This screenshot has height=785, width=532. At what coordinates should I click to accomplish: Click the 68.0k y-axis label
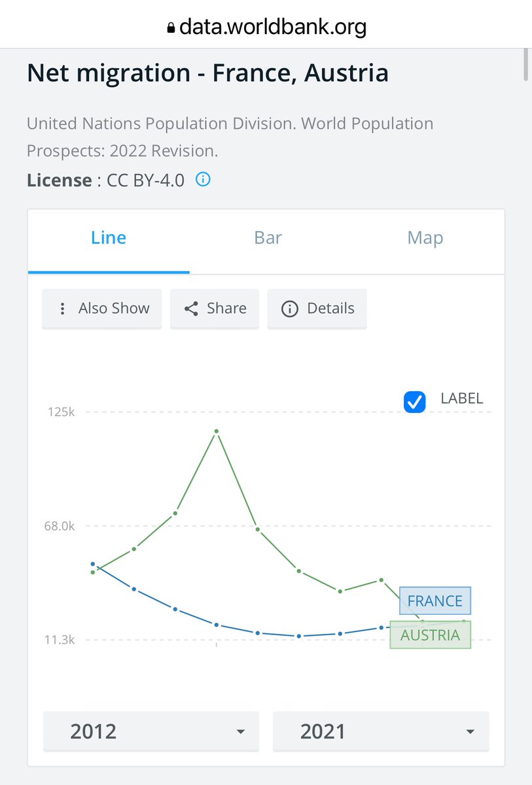point(59,526)
